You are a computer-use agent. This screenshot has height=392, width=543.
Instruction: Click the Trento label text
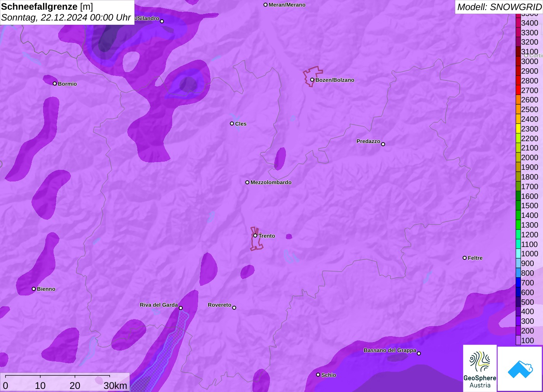click(267, 236)
